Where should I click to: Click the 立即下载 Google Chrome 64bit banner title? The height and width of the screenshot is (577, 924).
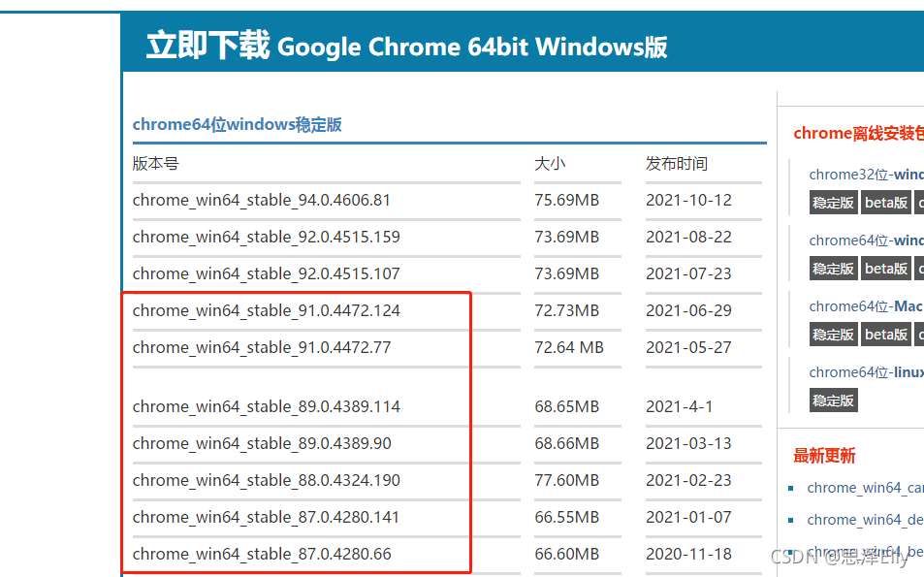click(406, 46)
